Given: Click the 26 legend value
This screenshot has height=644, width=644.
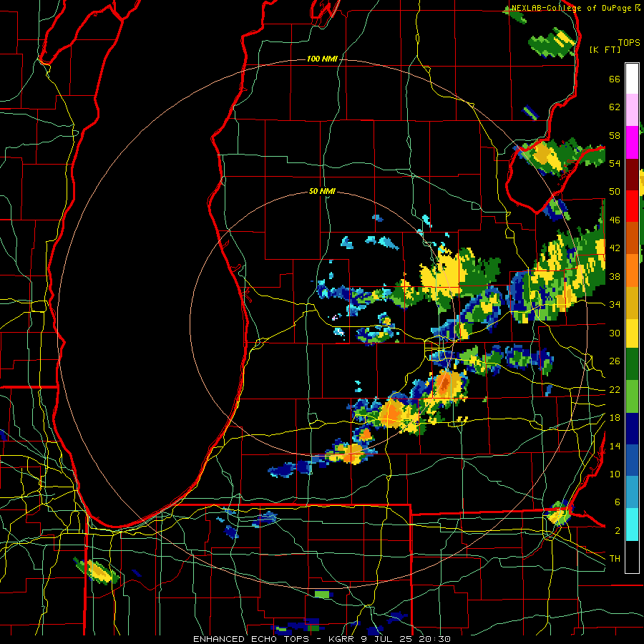Looking at the screenshot, I should (x=615, y=361).
